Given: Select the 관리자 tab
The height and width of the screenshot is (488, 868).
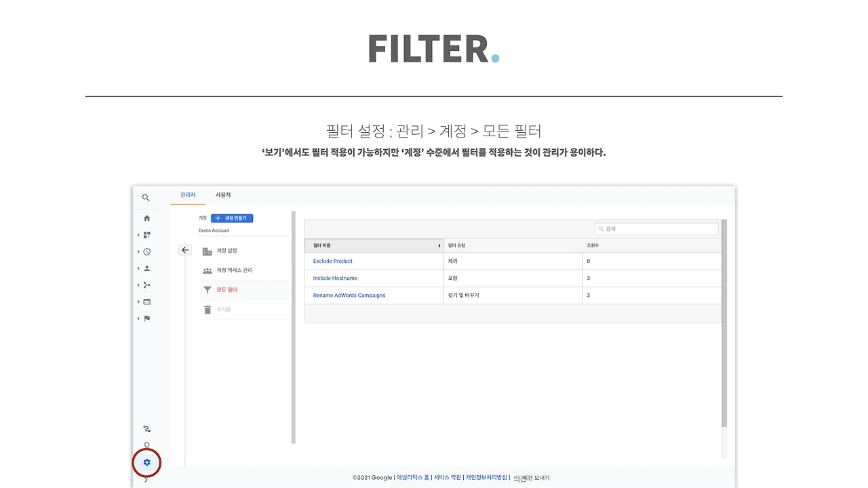Looking at the screenshot, I should [x=187, y=195].
